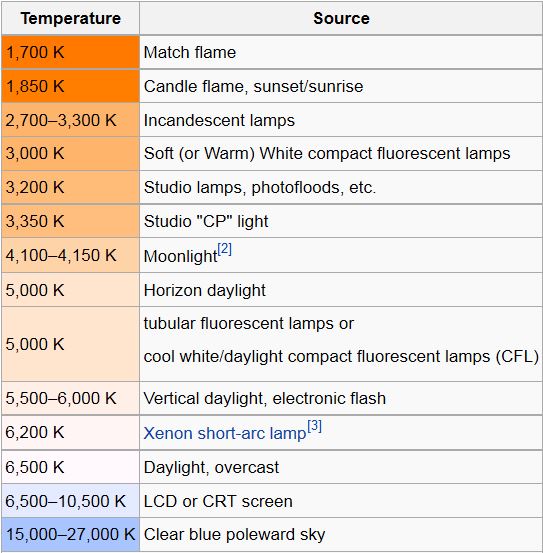Pick the 3,200 K color cell
Screen dimensions: 543x553
[x=71, y=187]
